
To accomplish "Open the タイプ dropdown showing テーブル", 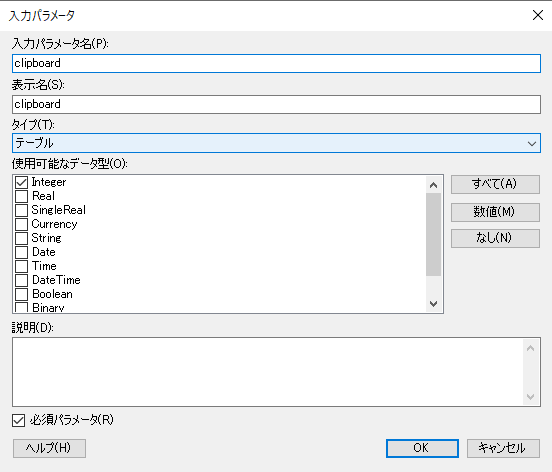I will point(276,143).
